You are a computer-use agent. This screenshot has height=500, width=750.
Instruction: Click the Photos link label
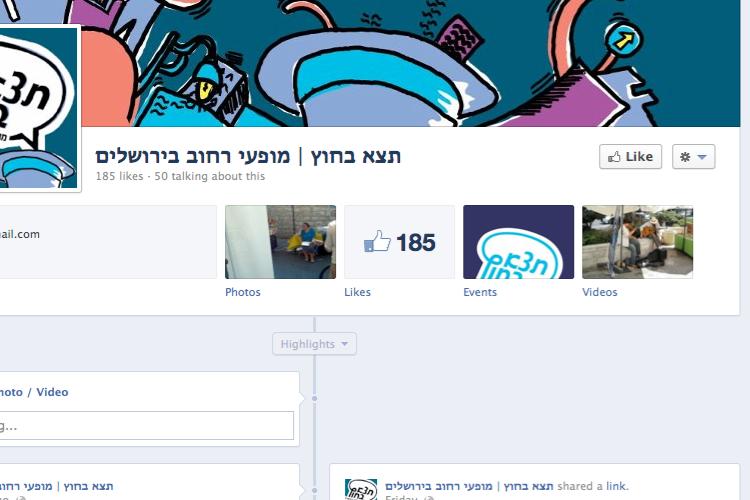(243, 292)
